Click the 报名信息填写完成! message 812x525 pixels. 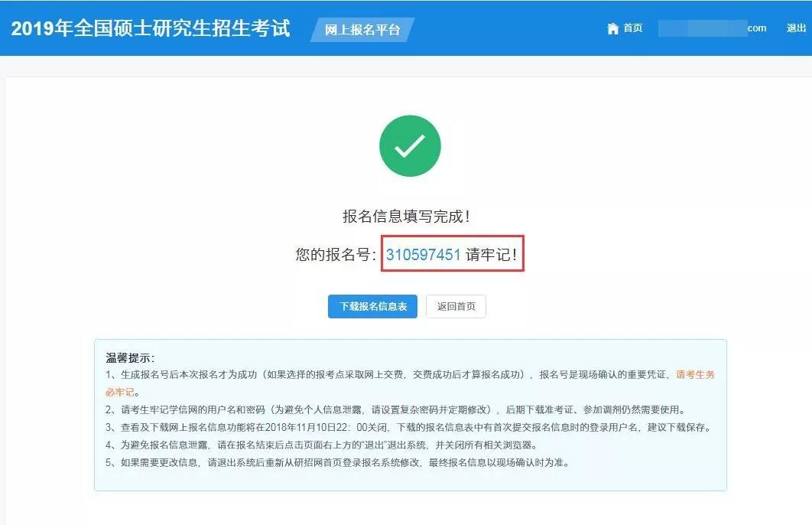tap(406, 217)
